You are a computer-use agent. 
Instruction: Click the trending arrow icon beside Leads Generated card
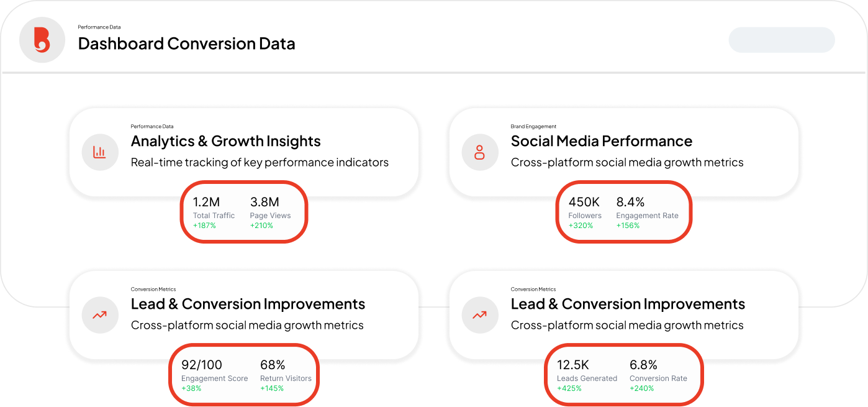(x=479, y=315)
